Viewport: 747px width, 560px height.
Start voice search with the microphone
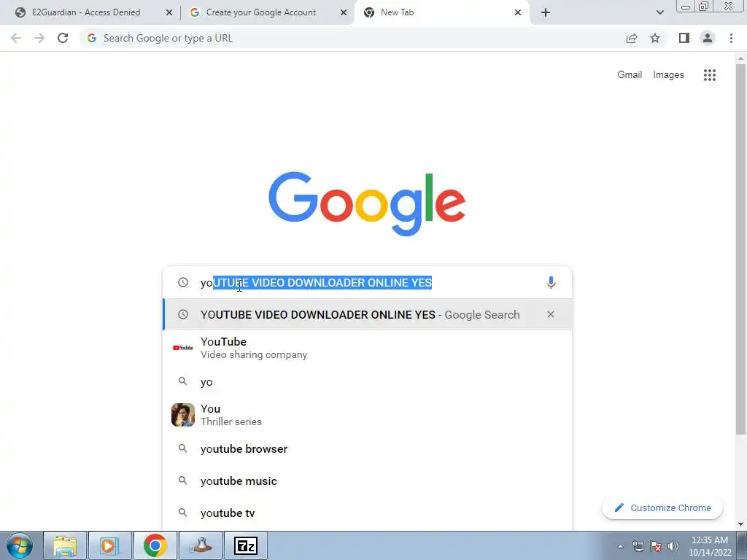(551, 282)
